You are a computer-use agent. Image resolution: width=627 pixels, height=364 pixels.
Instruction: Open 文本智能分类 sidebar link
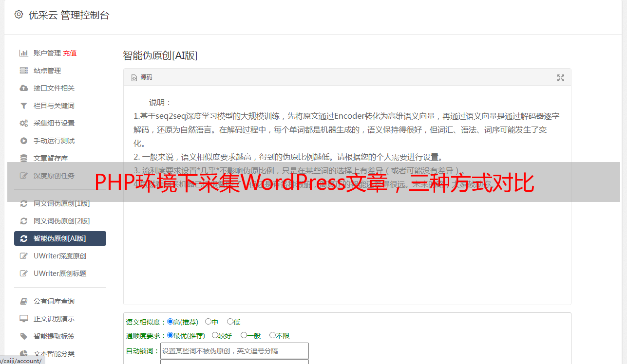(54, 354)
